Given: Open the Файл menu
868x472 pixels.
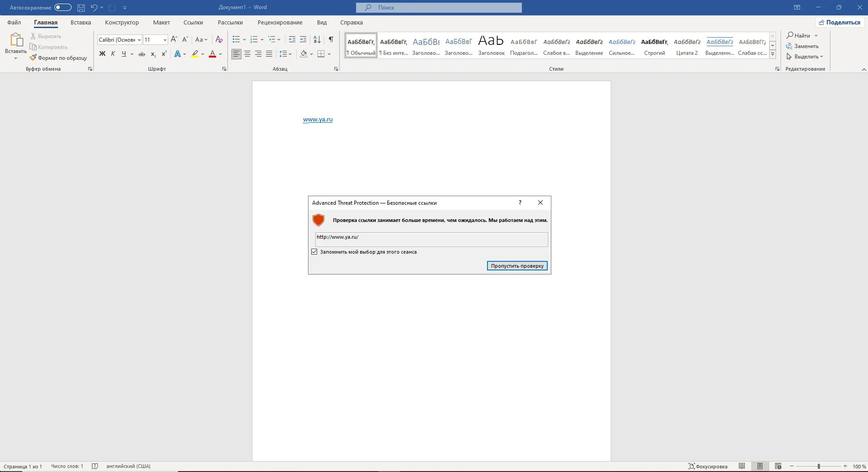Looking at the screenshot, I should (14, 22).
